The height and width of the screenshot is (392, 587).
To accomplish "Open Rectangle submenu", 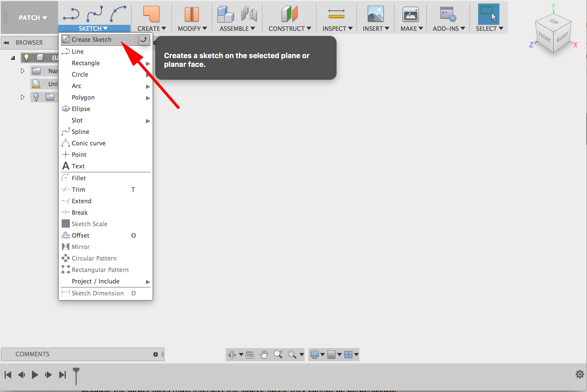I will 105,63.
